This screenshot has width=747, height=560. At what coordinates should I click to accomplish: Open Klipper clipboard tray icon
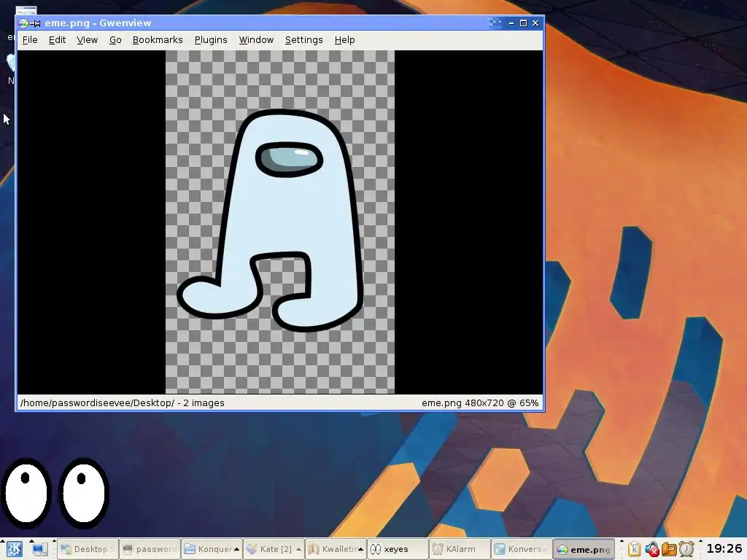pyautogui.click(x=634, y=549)
